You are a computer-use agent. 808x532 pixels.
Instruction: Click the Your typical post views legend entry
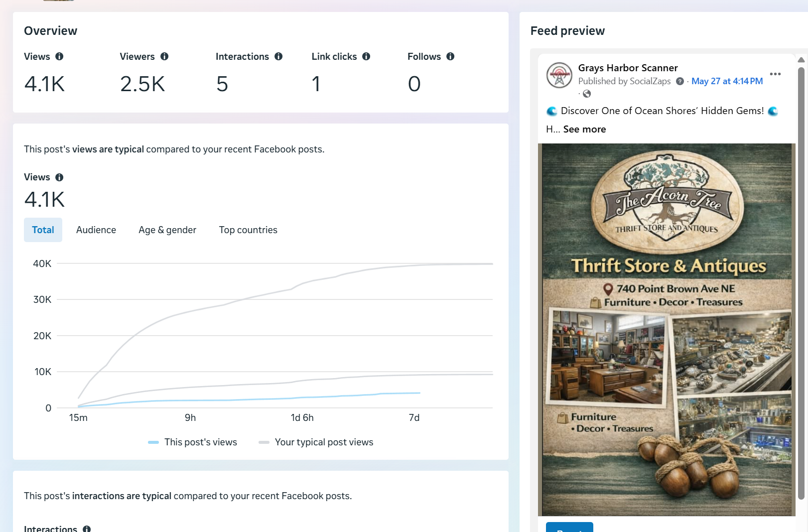[x=316, y=442]
